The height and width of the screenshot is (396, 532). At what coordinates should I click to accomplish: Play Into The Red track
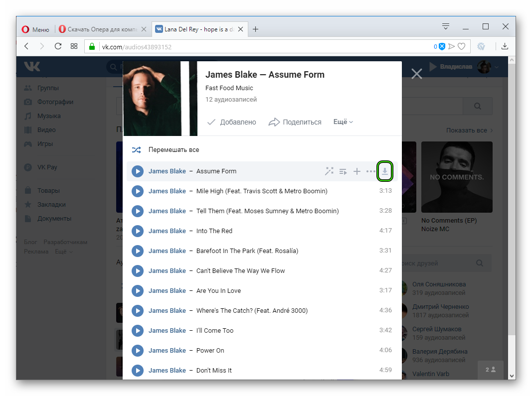tap(138, 231)
